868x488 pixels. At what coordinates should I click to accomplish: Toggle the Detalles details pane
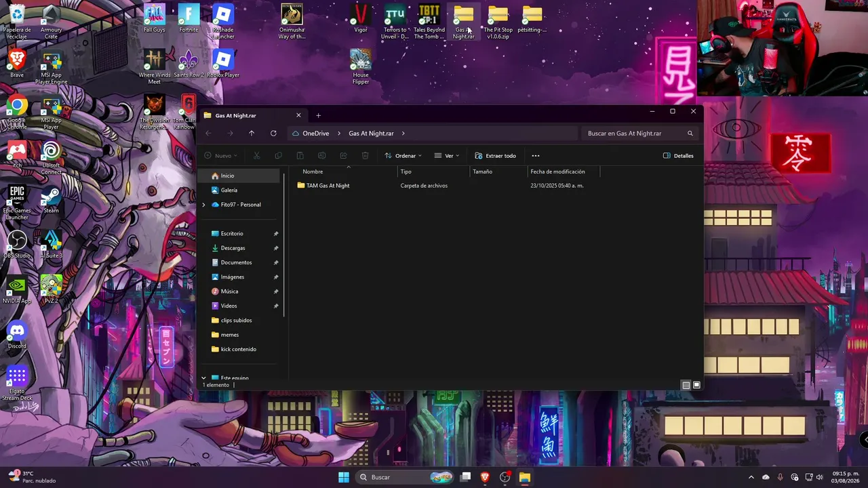point(678,156)
